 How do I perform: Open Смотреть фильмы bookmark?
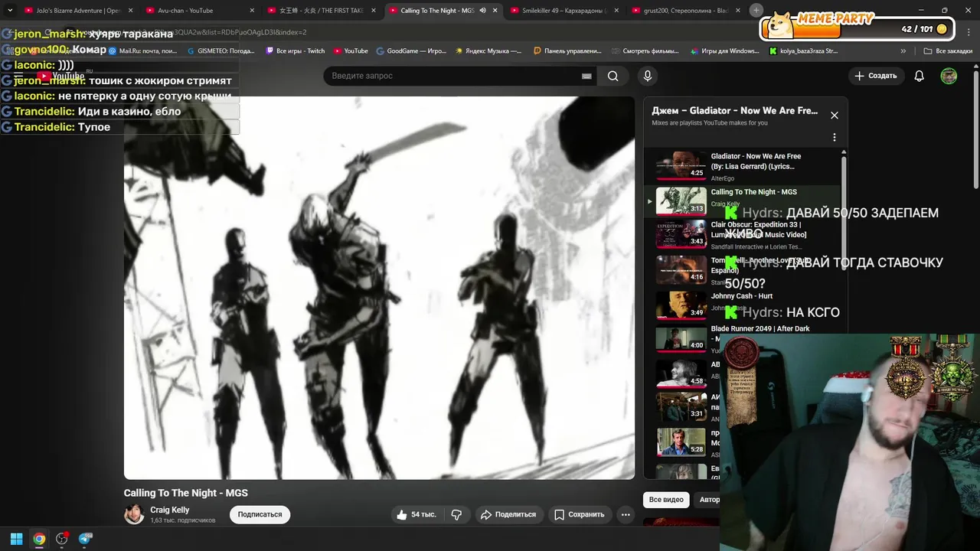[647, 51]
